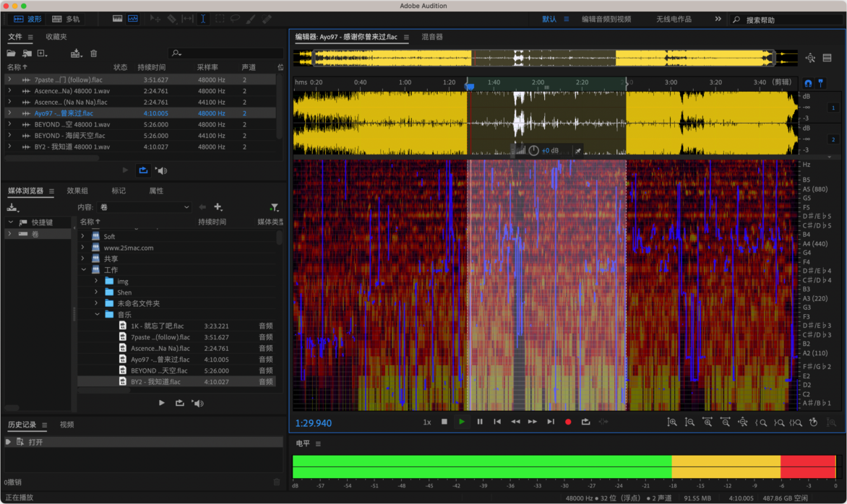The image size is (847, 504).
Task: Expand the www.25mac.com volume
Action: coord(82,248)
